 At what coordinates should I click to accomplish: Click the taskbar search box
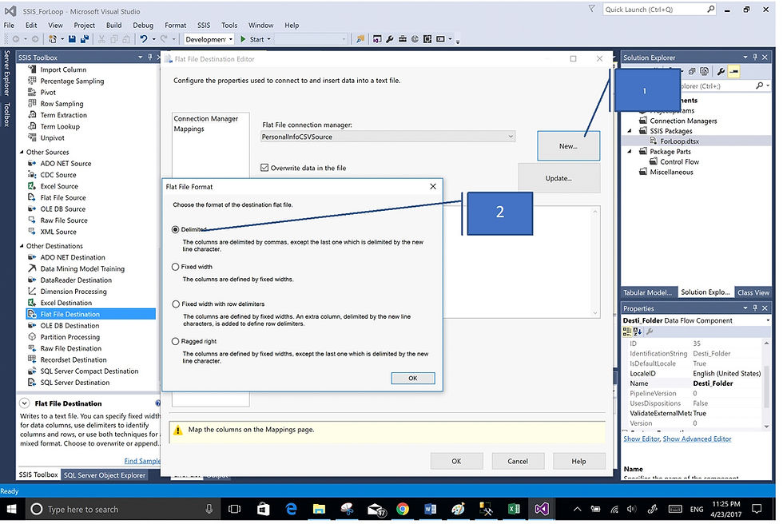tap(122, 509)
